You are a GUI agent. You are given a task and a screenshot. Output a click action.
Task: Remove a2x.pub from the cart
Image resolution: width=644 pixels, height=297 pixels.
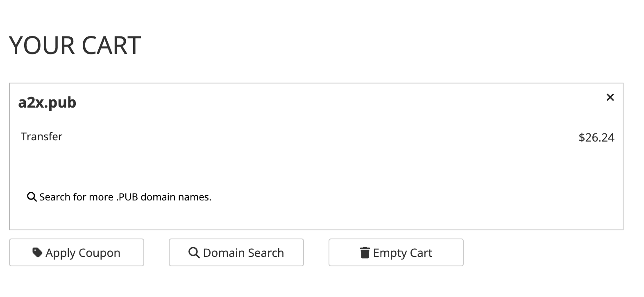click(x=610, y=97)
